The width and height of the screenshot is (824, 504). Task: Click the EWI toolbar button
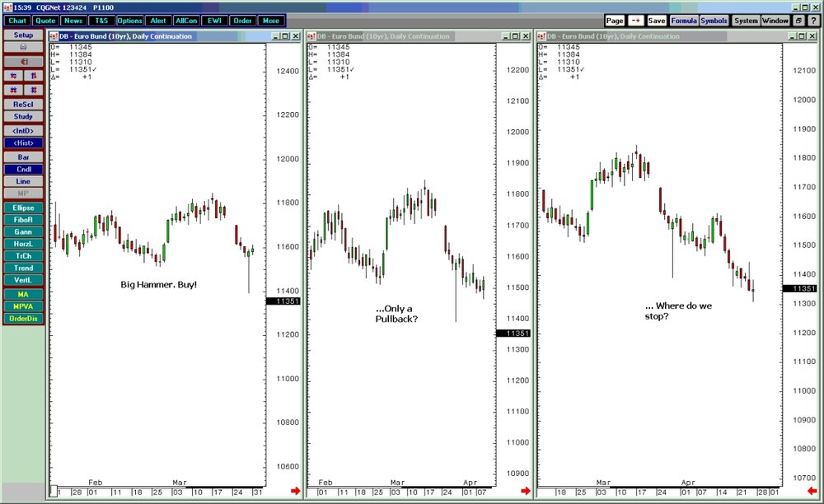coord(214,21)
